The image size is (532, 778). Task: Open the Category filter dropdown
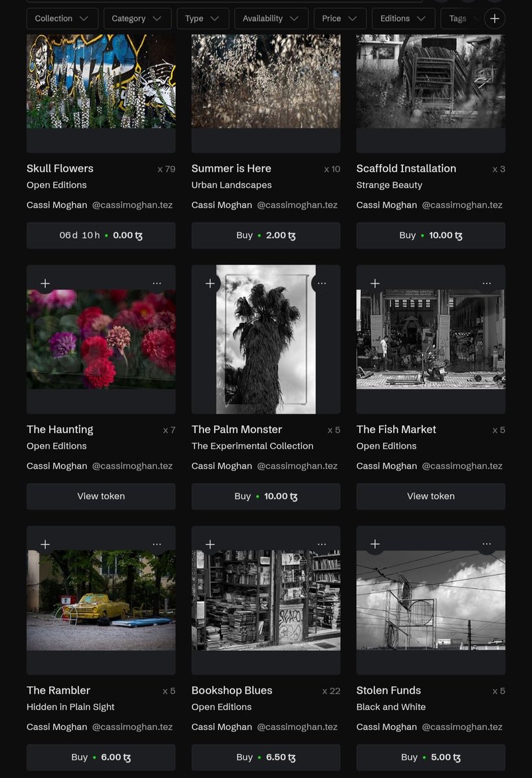pos(137,18)
